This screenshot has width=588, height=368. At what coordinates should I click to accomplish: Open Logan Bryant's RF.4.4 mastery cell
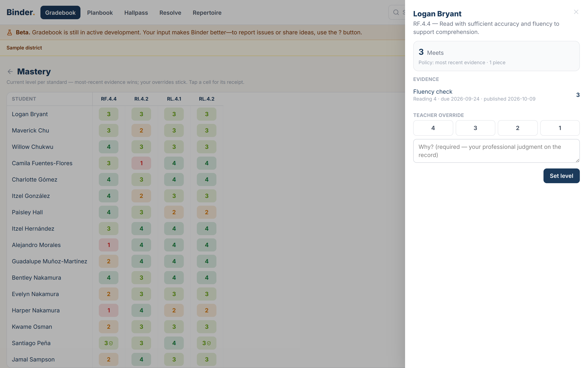pyautogui.click(x=109, y=114)
